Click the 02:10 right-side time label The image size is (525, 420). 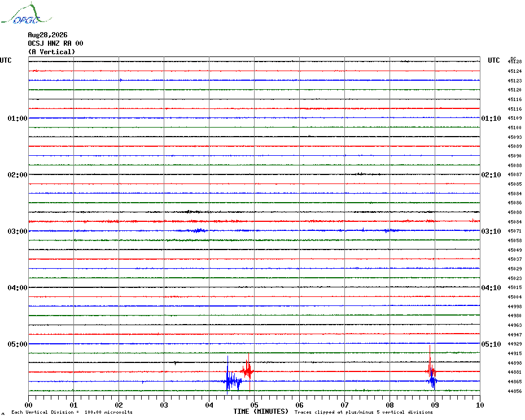point(491,175)
